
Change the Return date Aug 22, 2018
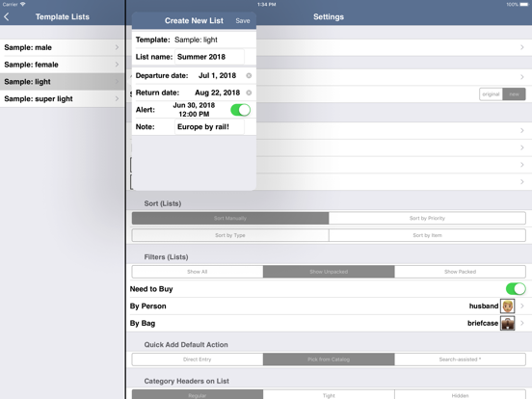(x=217, y=93)
